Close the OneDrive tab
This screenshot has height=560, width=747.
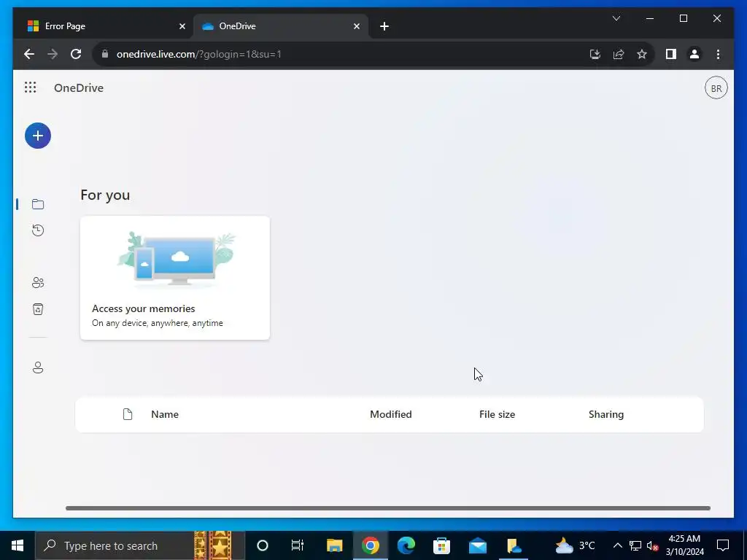356,26
